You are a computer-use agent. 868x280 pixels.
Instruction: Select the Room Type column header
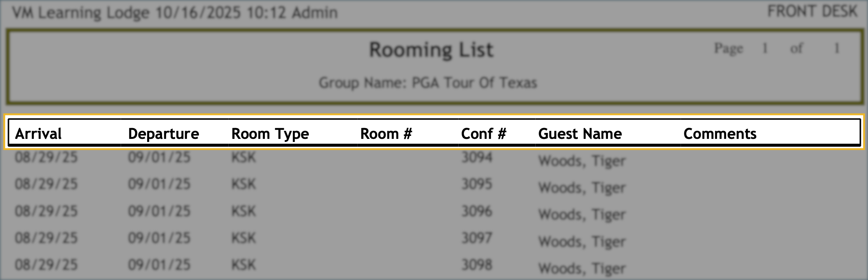coord(270,134)
